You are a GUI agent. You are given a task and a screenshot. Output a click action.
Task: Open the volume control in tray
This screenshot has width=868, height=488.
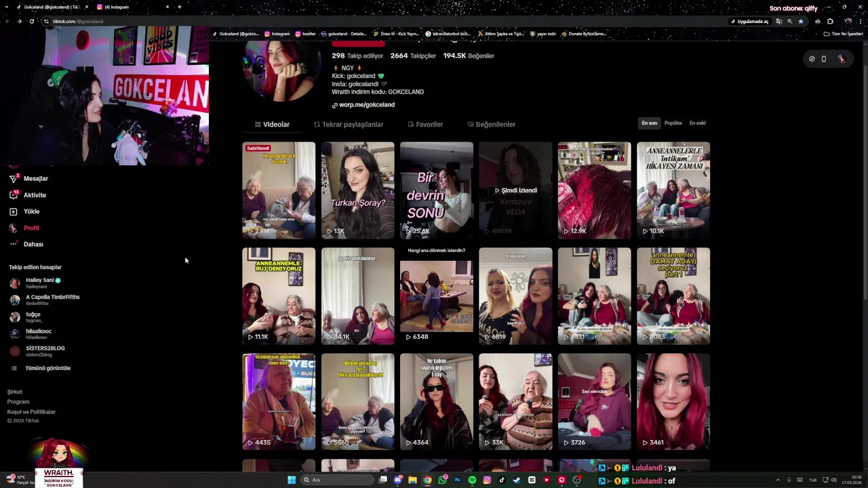click(x=833, y=480)
